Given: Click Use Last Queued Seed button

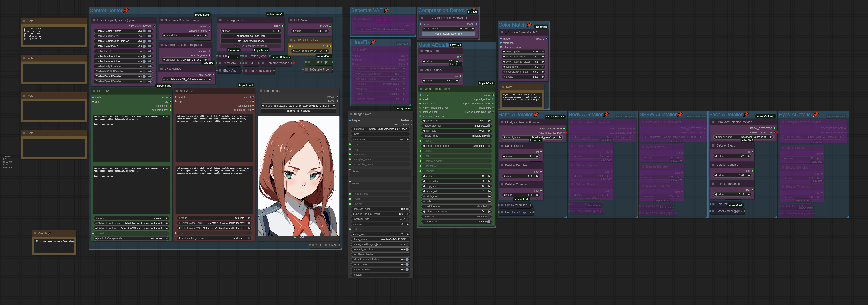Looking at the screenshot, I should coord(251,46).
